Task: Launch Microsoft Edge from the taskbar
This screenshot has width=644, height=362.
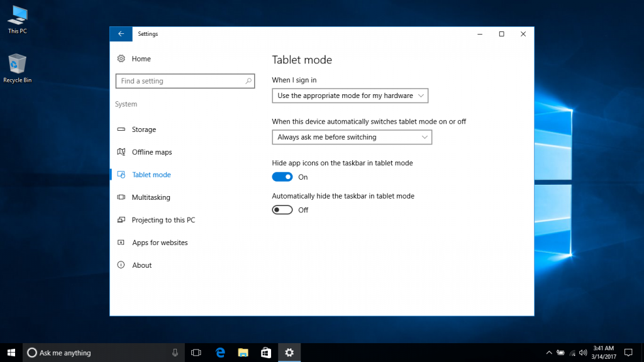Action: [219, 353]
